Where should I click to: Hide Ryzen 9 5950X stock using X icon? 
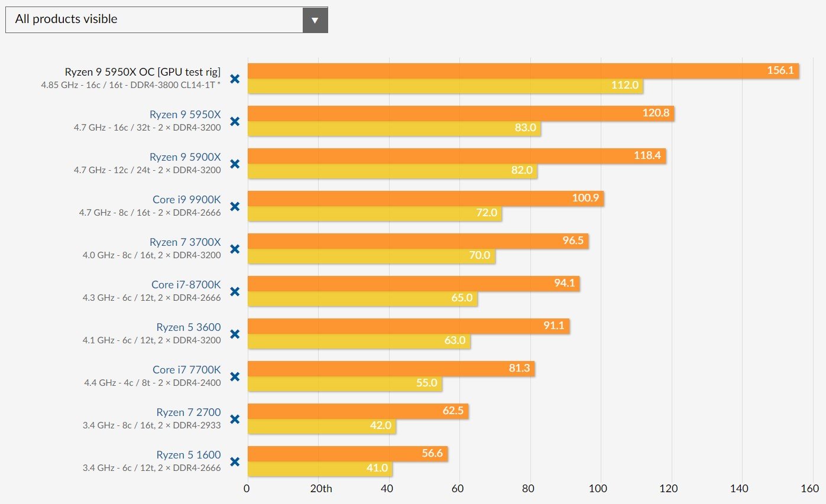pyautogui.click(x=235, y=121)
